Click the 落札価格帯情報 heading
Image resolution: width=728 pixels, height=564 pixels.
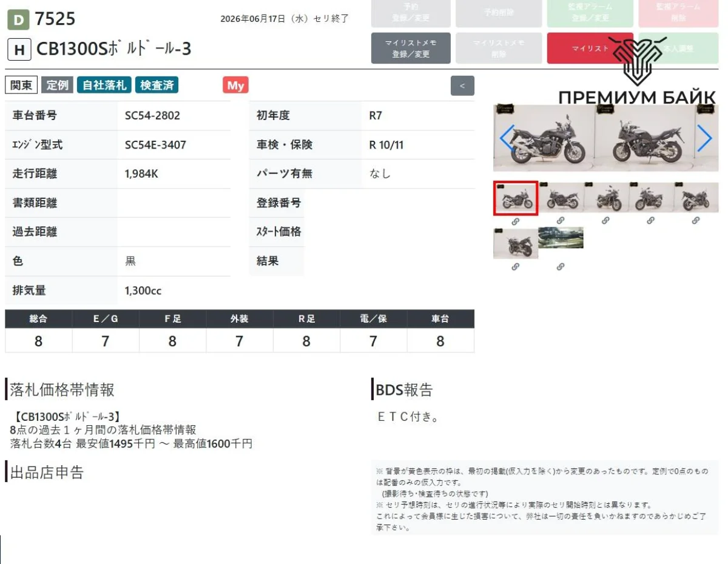[x=62, y=389]
